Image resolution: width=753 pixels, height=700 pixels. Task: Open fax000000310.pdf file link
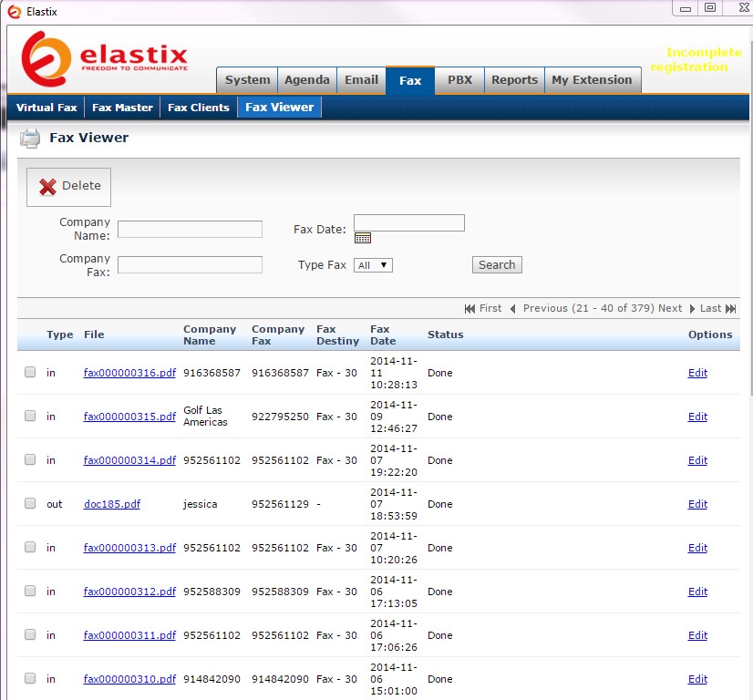tap(129, 679)
